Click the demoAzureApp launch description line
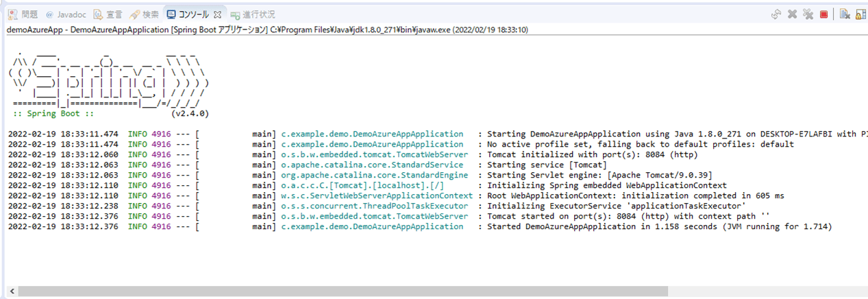The height and width of the screenshot is (299, 868). 266,30
